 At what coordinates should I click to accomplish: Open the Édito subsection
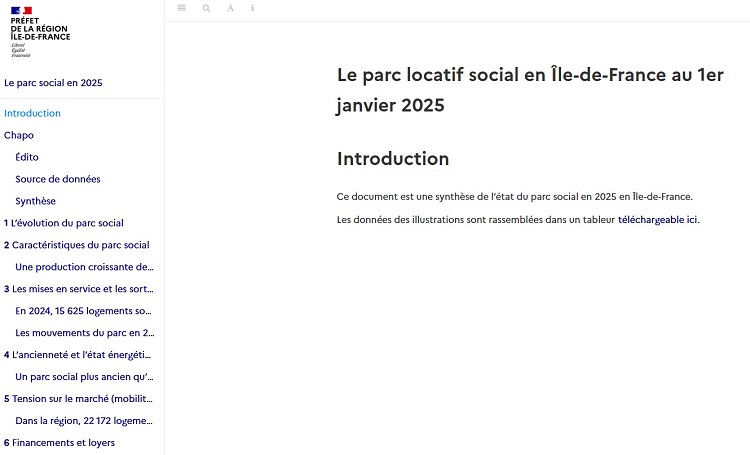(x=27, y=157)
